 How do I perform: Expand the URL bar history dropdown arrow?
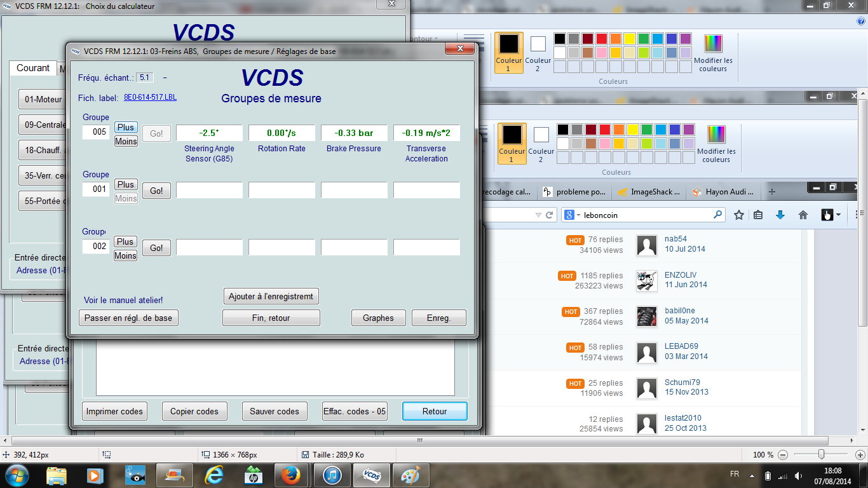[x=538, y=215]
